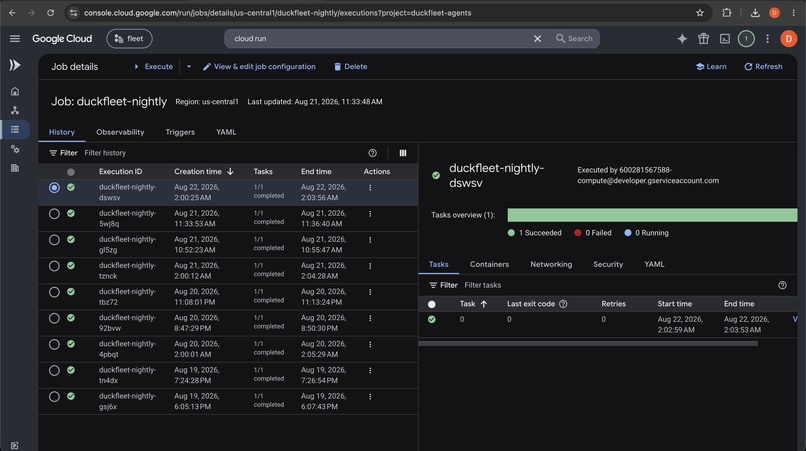
Task: Click the Search button in the search bar
Action: tap(574, 39)
